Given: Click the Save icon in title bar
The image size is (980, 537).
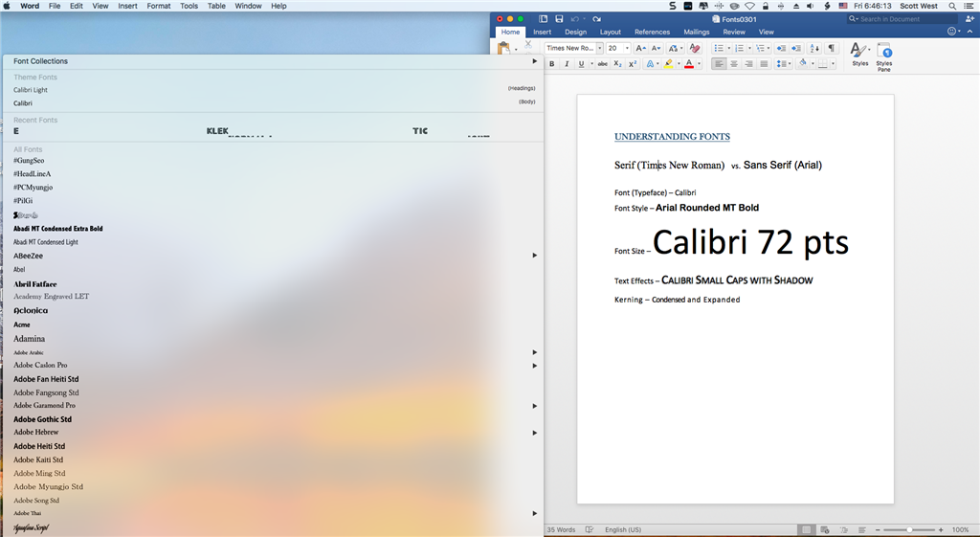Looking at the screenshot, I should tap(559, 19).
